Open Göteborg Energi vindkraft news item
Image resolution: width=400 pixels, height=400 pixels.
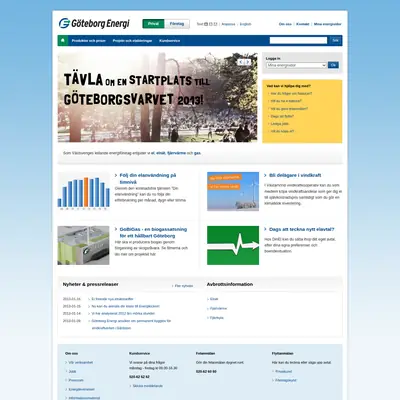pyautogui.click(x=131, y=324)
